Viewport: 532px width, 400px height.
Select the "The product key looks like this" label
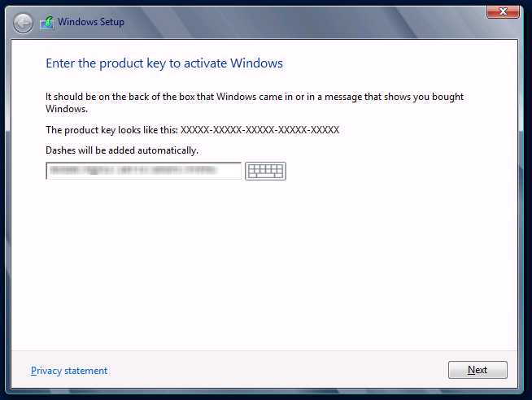111,130
